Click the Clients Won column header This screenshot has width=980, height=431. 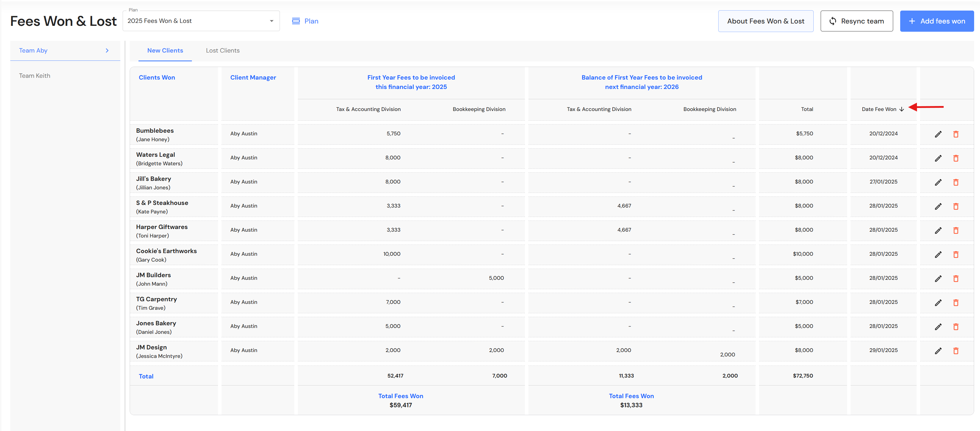tap(157, 77)
